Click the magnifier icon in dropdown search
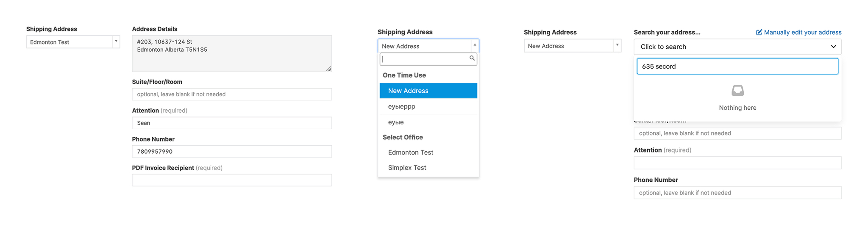This screenshot has width=868, height=230. (472, 58)
